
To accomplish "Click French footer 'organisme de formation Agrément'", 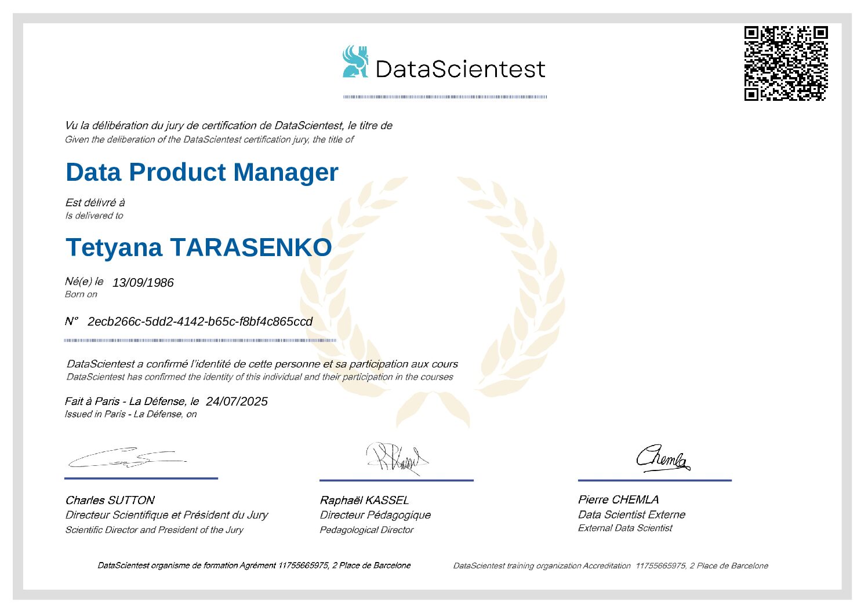I will [x=254, y=565].
